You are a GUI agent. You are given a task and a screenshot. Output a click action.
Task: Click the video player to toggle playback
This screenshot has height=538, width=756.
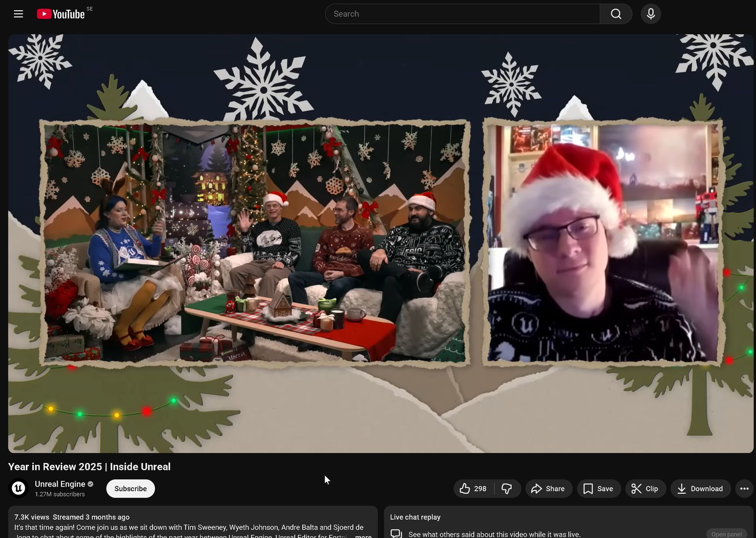pyautogui.click(x=380, y=243)
